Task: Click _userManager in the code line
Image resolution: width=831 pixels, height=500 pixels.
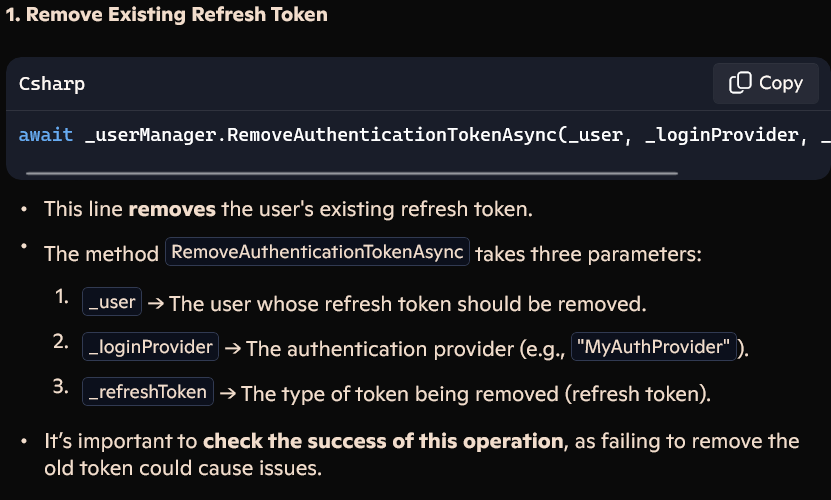Action: 151,135
